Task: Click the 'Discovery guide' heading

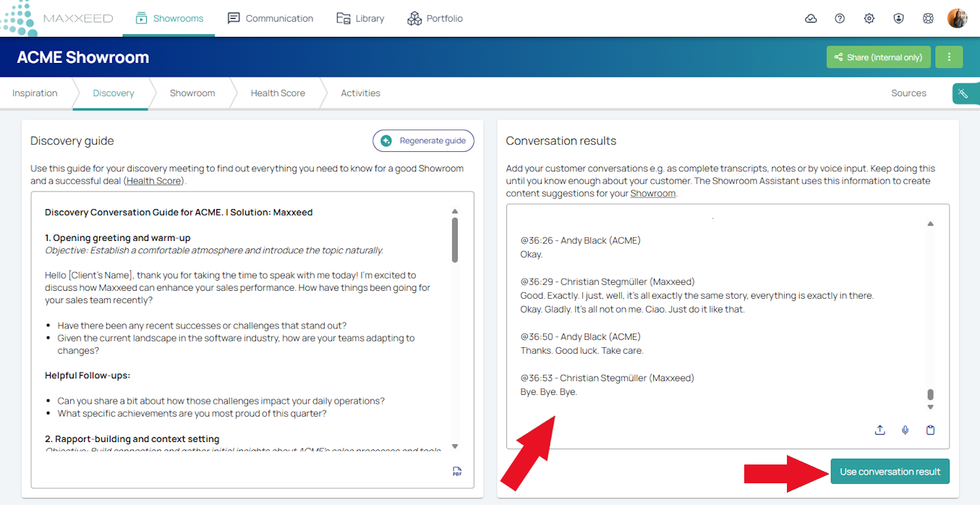Action: (x=72, y=141)
